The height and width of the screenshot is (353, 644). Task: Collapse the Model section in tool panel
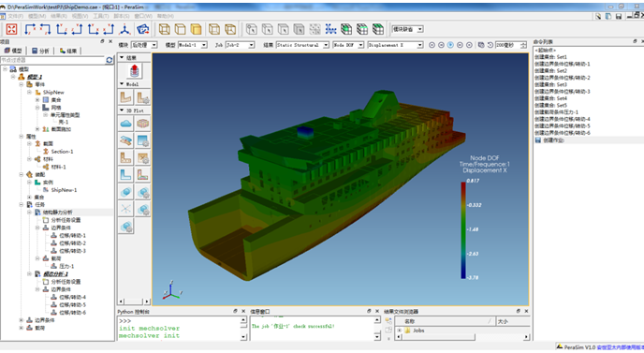(122, 84)
